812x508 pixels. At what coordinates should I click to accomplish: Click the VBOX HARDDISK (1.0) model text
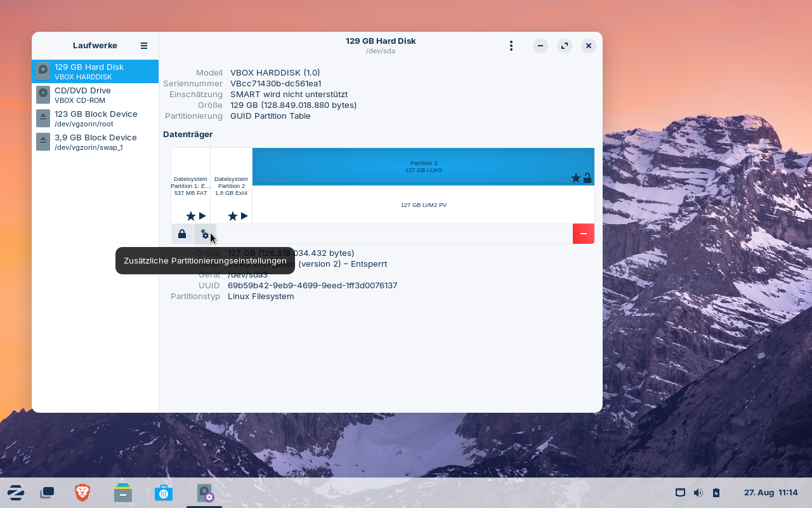point(275,72)
